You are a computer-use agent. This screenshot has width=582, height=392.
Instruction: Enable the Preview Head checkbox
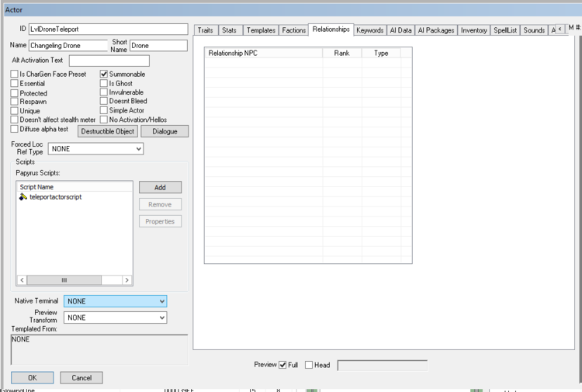click(x=309, y=365)
